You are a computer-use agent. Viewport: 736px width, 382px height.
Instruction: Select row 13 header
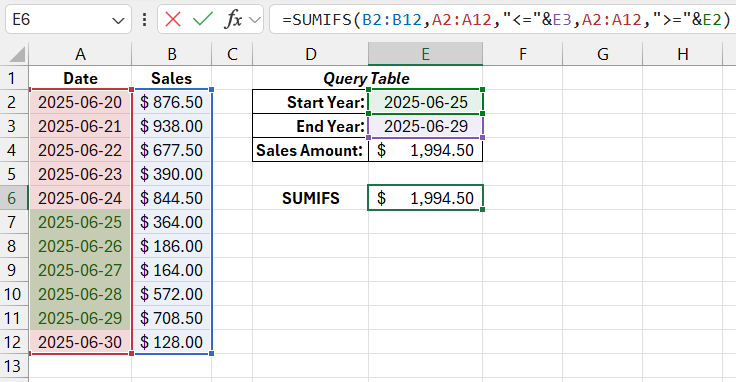[14, 366]
